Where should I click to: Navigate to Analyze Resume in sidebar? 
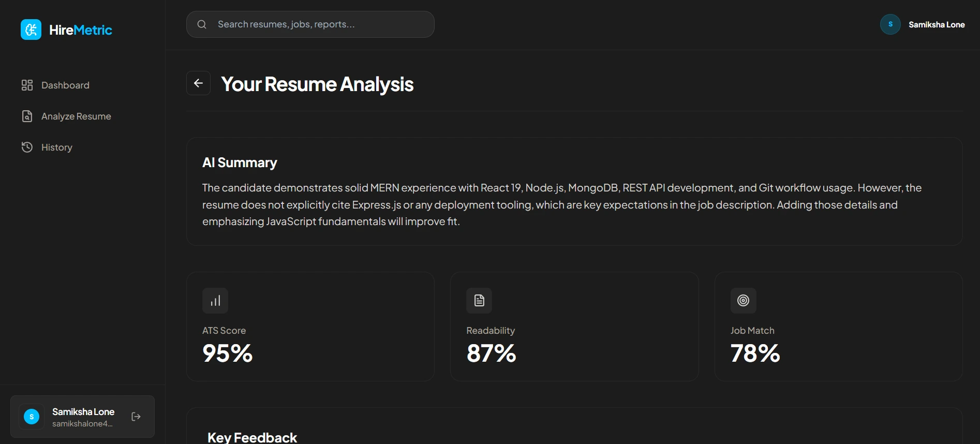coord(76,116)
